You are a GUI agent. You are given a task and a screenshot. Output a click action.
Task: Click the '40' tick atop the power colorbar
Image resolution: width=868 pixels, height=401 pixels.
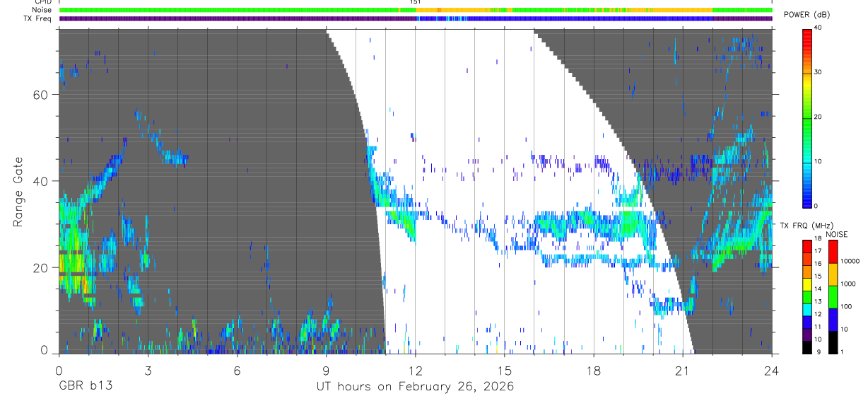click(x=818, y=28)
